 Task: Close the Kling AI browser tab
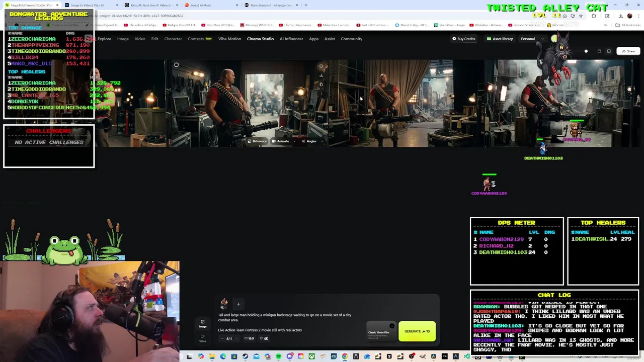[x=177, y=5]
